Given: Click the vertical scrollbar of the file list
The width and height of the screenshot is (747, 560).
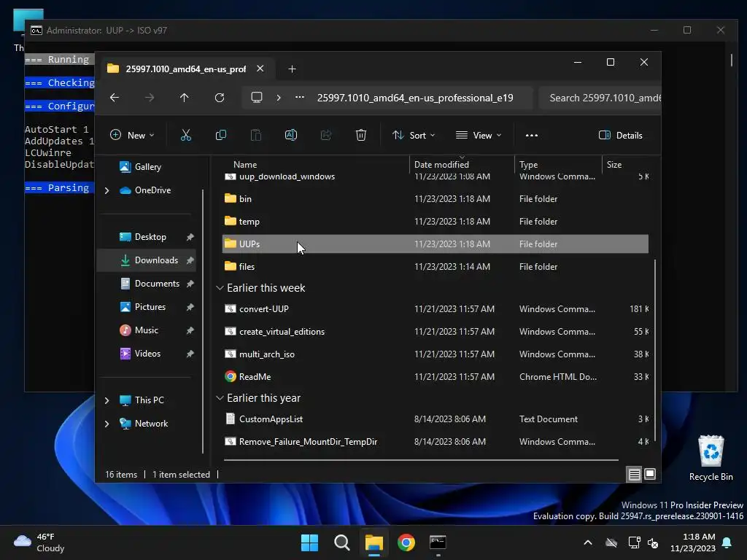Looking at the screenshot, I should click(655, 350).
